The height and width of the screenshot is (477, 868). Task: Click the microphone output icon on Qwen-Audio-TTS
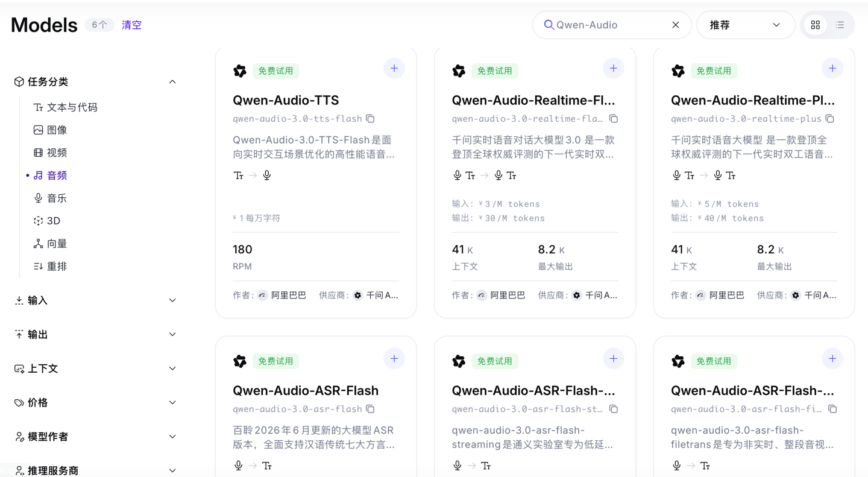[267, 175]
